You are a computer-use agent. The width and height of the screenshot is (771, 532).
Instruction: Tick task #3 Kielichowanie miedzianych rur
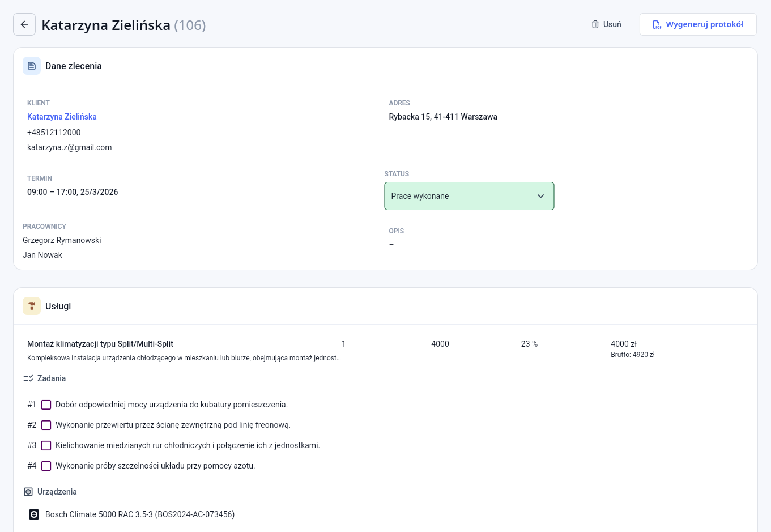[46, 445]
